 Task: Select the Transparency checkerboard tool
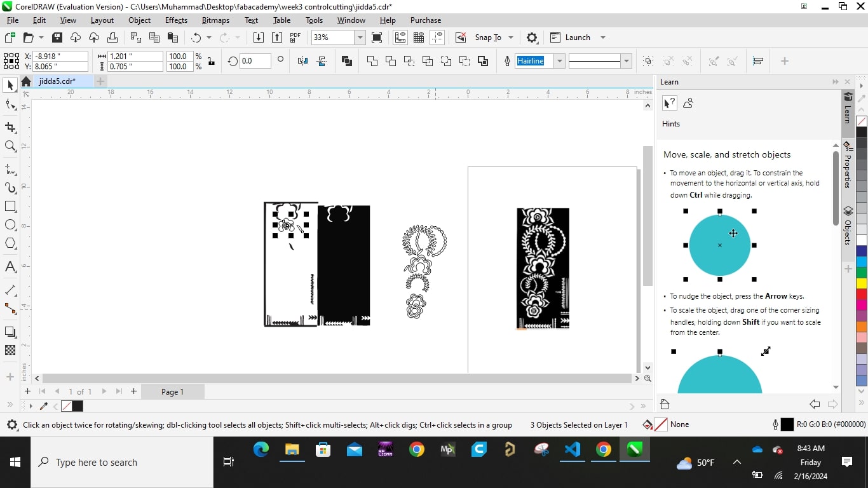pyautogui.click(x=10, y=350)
